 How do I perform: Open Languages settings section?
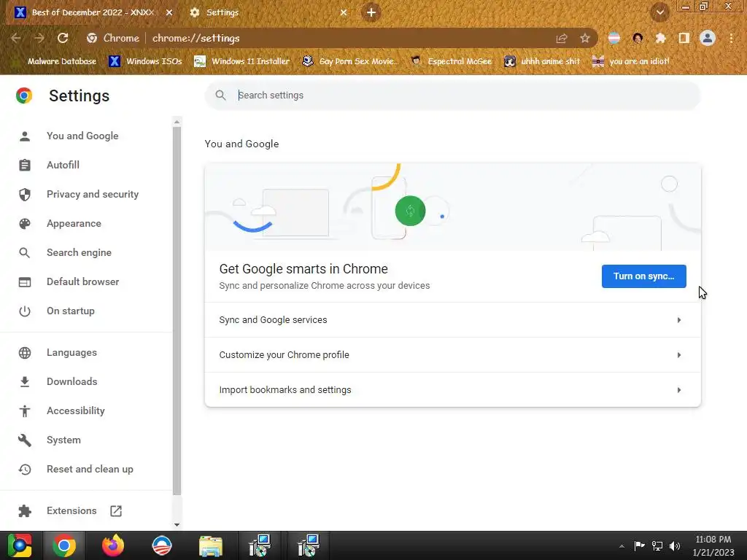click(71, 352)
